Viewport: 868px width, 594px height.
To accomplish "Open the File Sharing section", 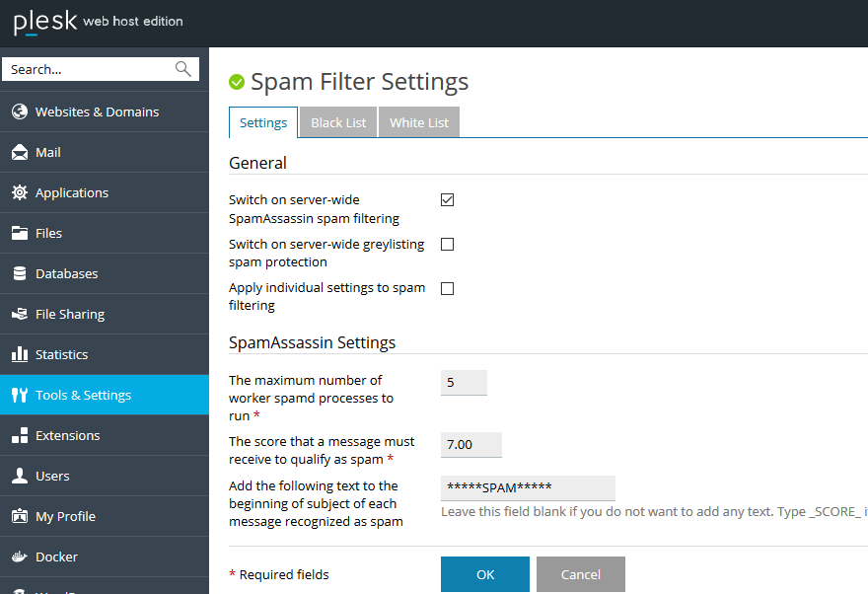I will (105, 314).
